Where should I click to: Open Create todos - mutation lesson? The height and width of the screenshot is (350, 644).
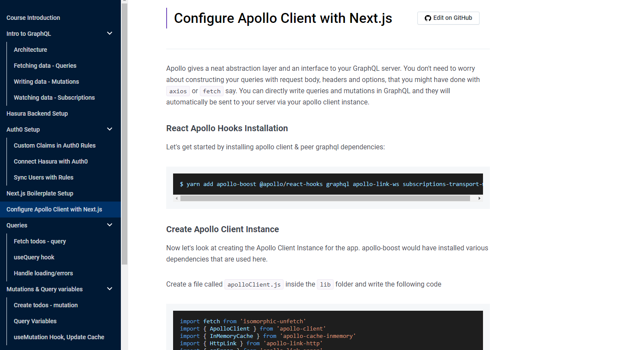point(46,305)
